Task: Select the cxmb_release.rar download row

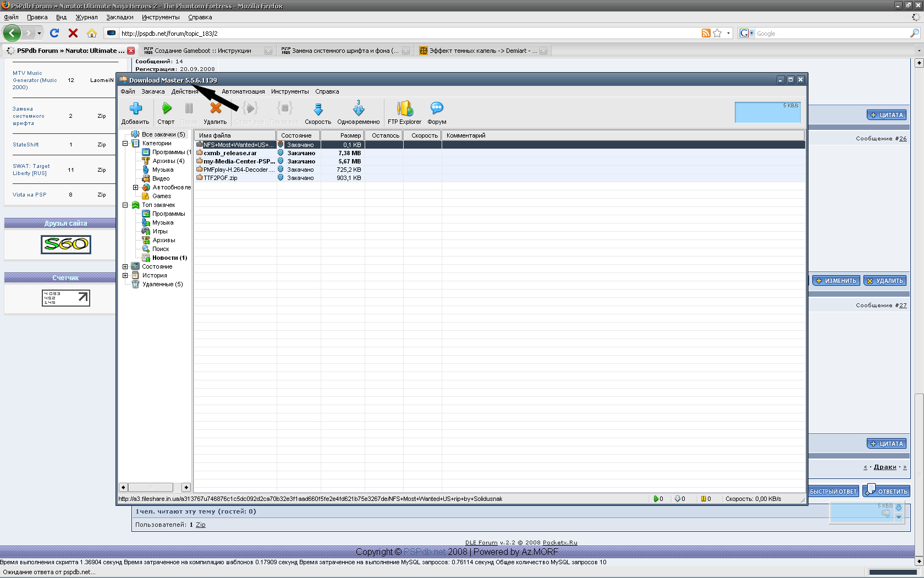Action: pos(499,153)
